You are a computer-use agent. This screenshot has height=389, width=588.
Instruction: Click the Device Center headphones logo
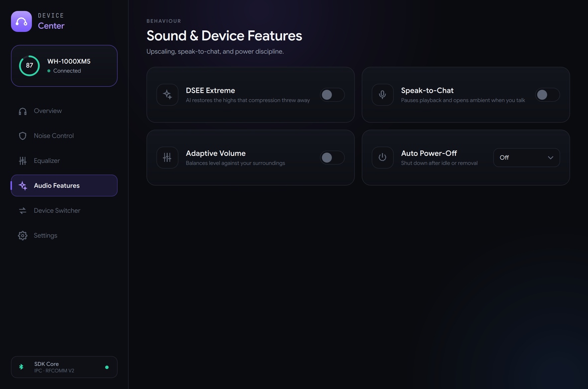[x=21, y=21]
